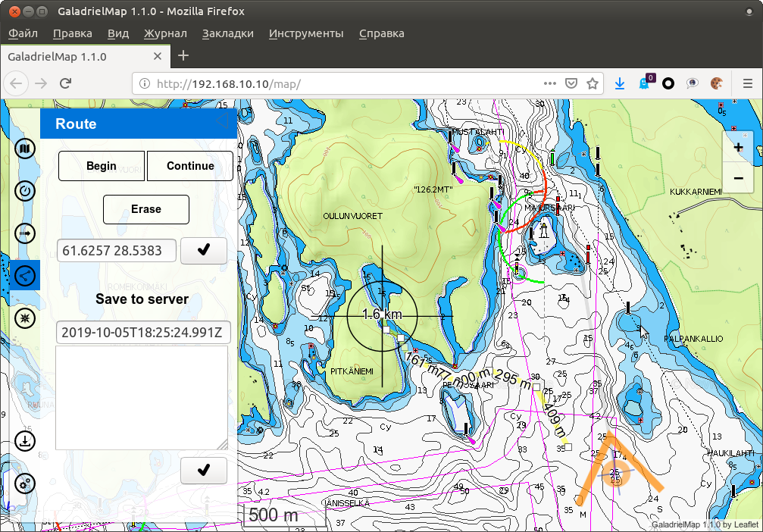This screenshot has width=763, height=532.
Task: Click the route description text area
Action: (142, 398)
